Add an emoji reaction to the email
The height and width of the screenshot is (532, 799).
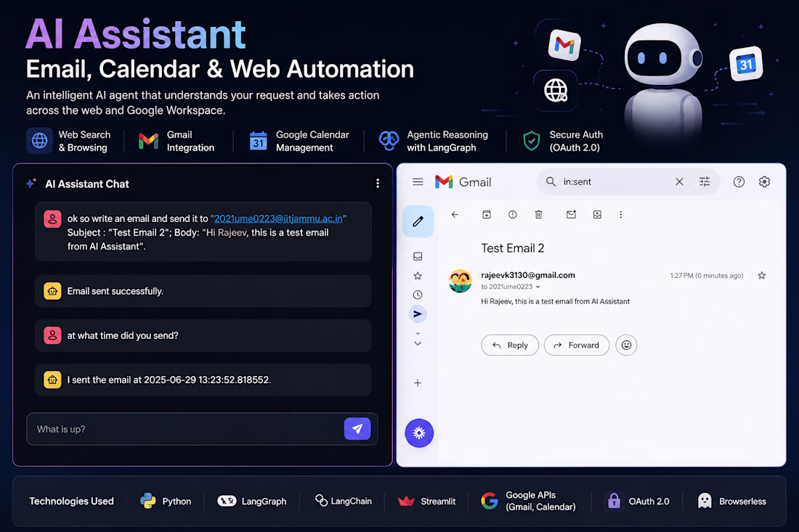[626, 345]
